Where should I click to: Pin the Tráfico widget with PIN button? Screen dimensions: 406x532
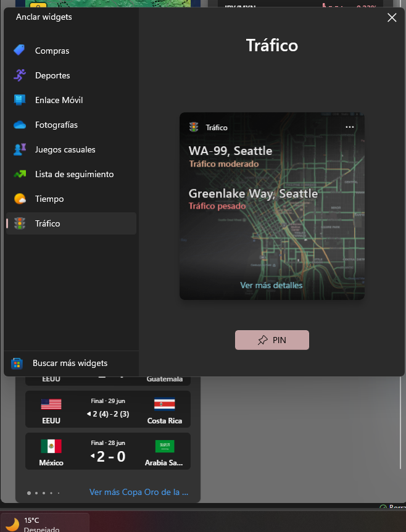(271, 340)
